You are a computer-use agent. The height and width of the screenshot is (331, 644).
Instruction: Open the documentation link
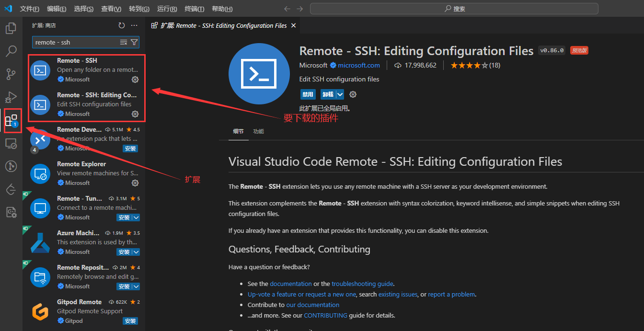pyautogui.click(x=291, y=284)
